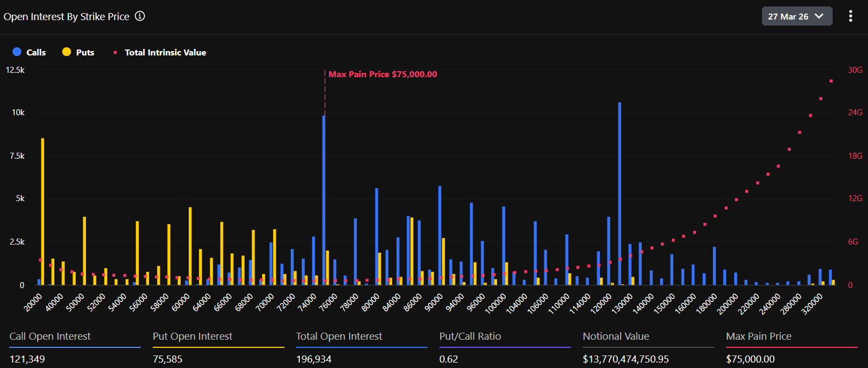Click the 100000 strike label on x-axis

coord(495,303)
